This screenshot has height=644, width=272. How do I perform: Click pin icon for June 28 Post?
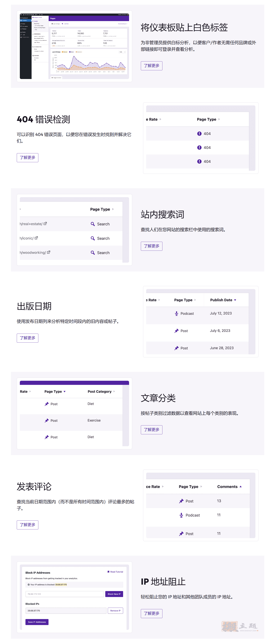click(x=176, y=348)
